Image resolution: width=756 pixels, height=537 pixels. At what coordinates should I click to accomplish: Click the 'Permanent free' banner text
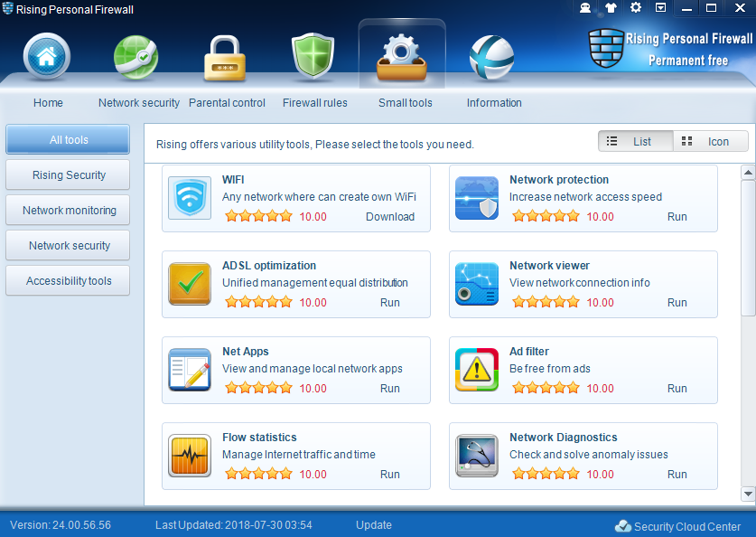click(x=688, y=61)
